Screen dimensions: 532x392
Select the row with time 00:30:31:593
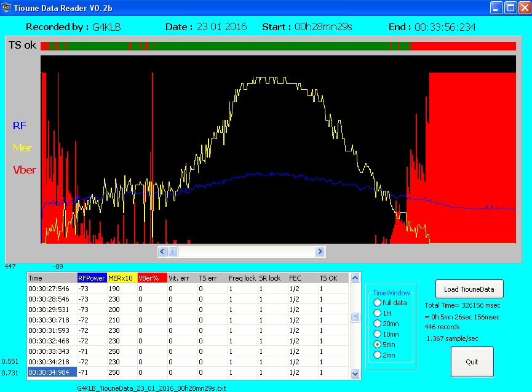pos(188,330)
